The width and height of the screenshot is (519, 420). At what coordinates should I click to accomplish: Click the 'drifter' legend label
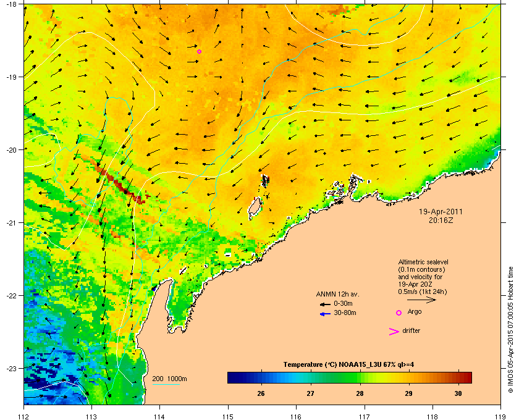pyautogui.click(x=411, y=330)
